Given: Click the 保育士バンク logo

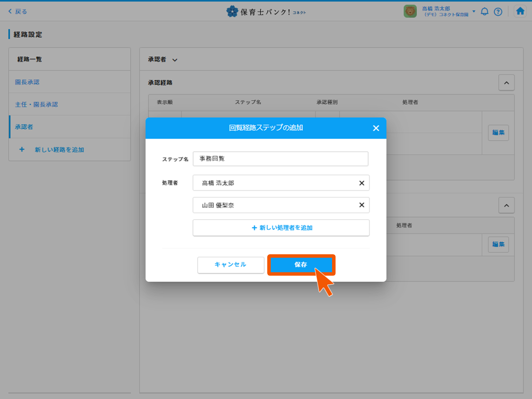Looking at the screenshot, I should coord(266,11).
